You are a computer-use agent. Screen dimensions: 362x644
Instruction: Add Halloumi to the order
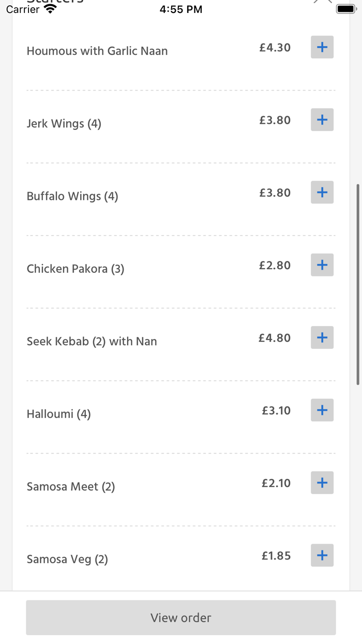(x=322, y=410)
